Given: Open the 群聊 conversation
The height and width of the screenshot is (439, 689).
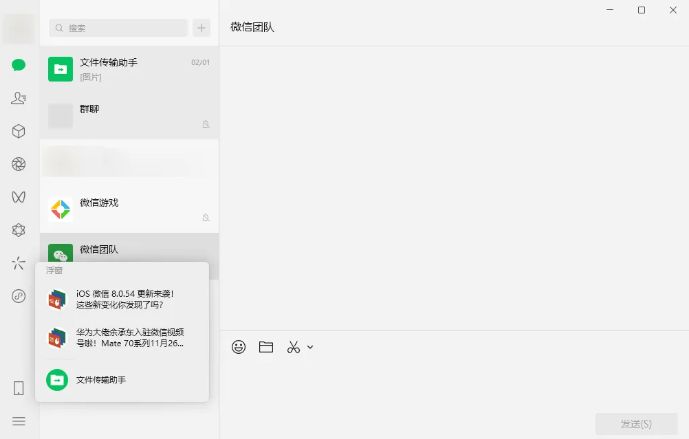Looking at the screenshot, I should tap(129, 116).
